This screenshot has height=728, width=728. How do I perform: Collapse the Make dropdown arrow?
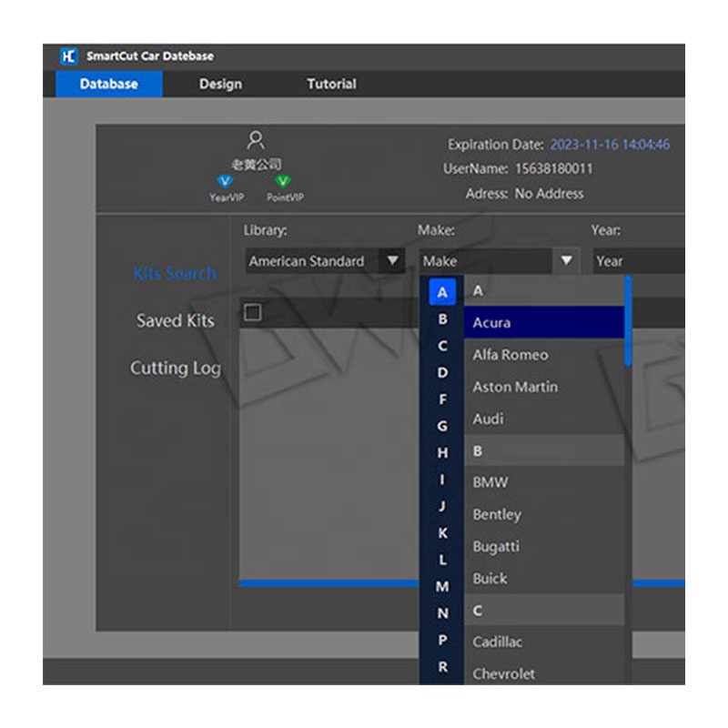point(566,261)
